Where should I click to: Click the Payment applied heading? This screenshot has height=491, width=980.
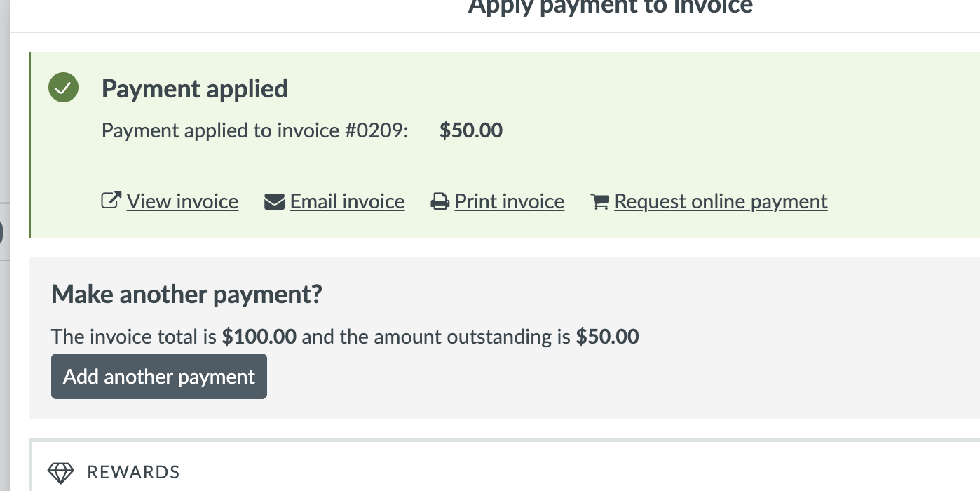(195, 89)
